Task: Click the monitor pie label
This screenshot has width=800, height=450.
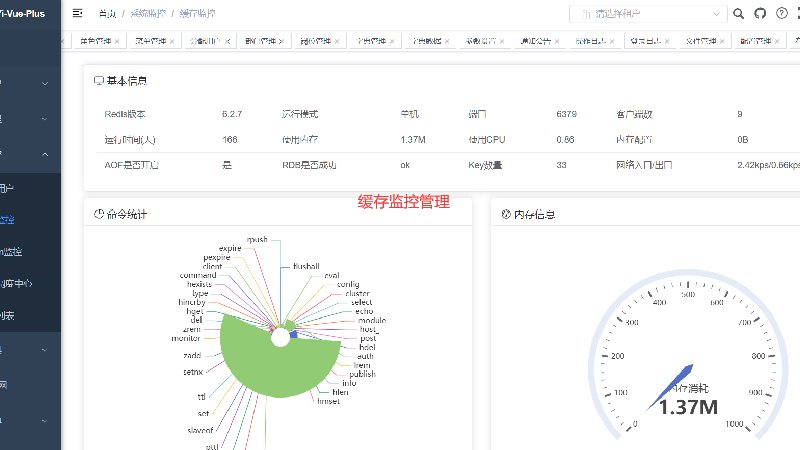Action: pyautogui.click(x=186, y=338)
